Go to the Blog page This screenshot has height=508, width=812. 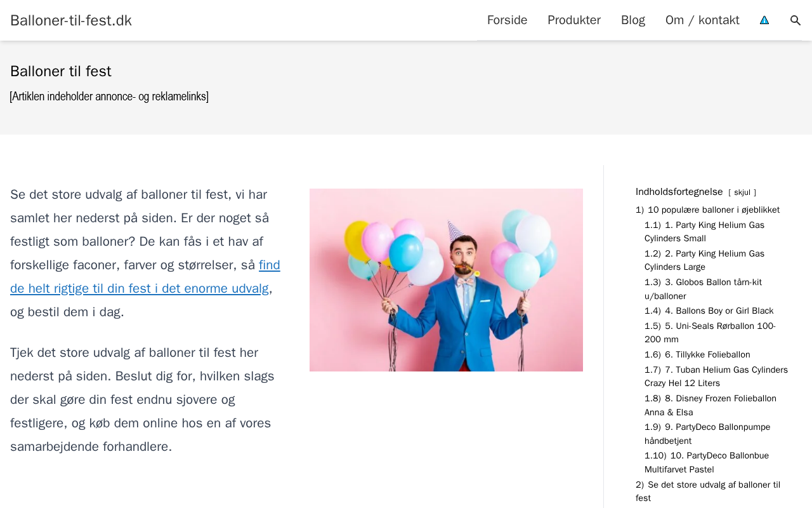point(633,20)
